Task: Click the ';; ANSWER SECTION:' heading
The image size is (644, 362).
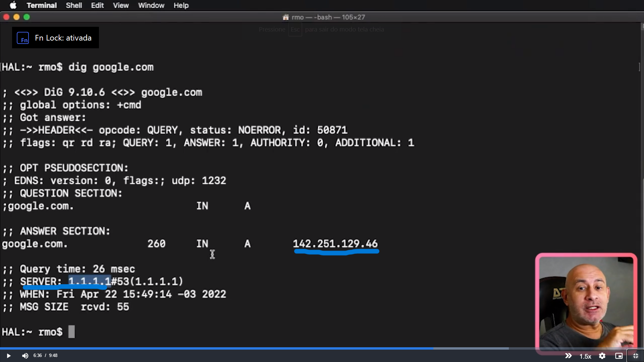Action: click(56, 231)
